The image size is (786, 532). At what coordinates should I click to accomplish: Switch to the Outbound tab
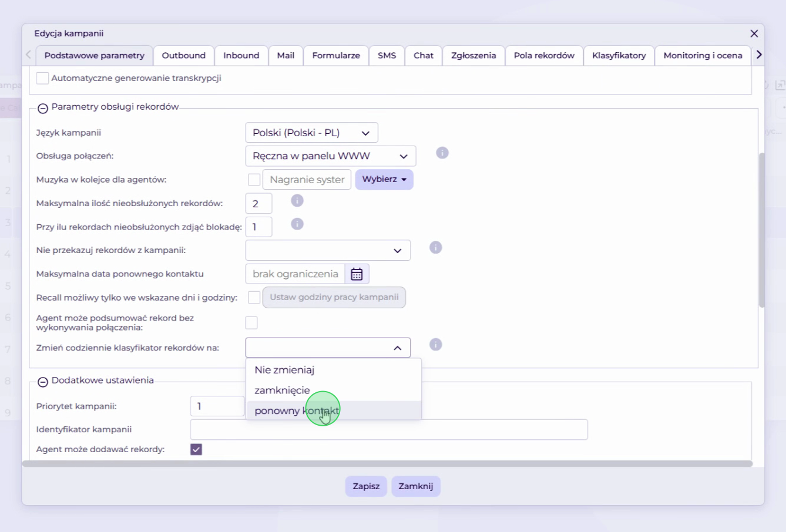coord(184,56)
